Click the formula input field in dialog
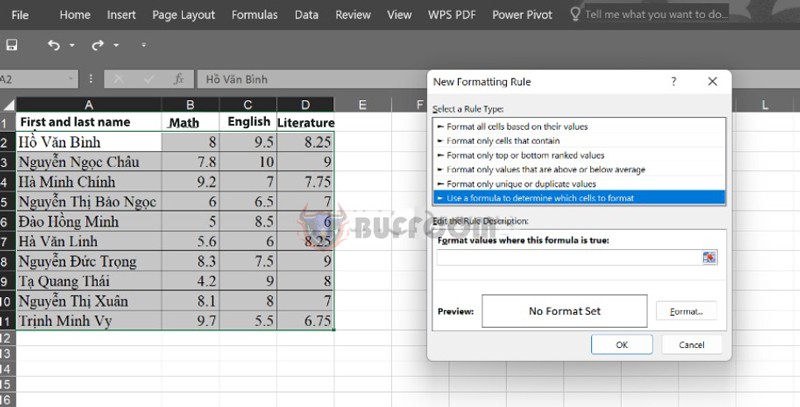The height and width of the screenshot is (407, 800). 569,258
